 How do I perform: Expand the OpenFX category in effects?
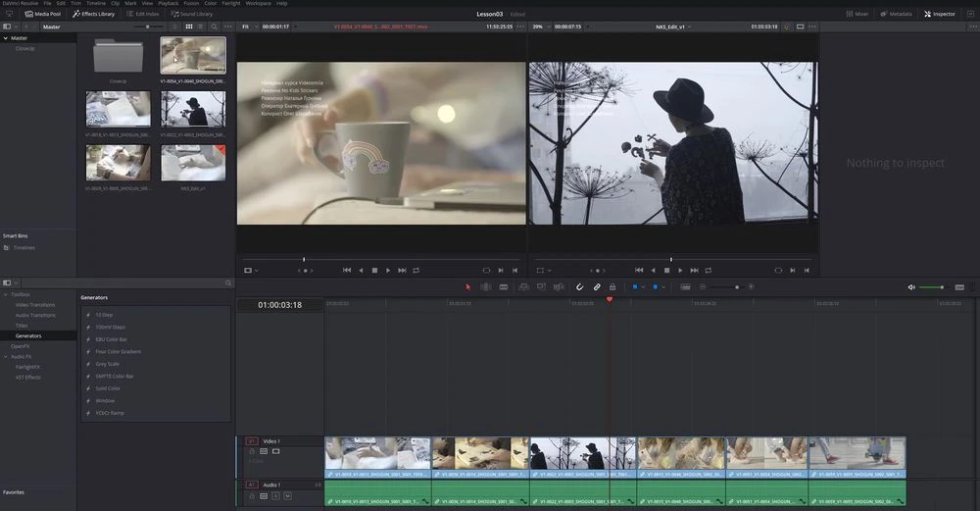click(x=20, y=346)
